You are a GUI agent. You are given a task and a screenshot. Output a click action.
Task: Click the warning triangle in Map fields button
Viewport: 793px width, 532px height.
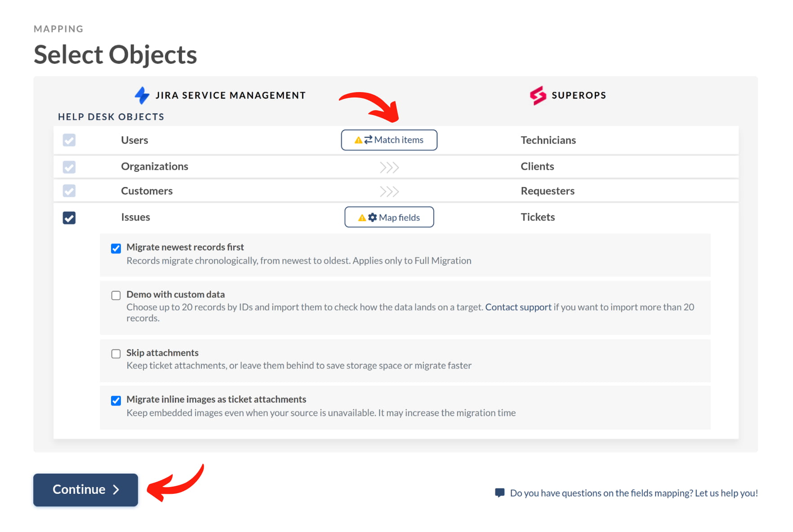tap(362, 218)
